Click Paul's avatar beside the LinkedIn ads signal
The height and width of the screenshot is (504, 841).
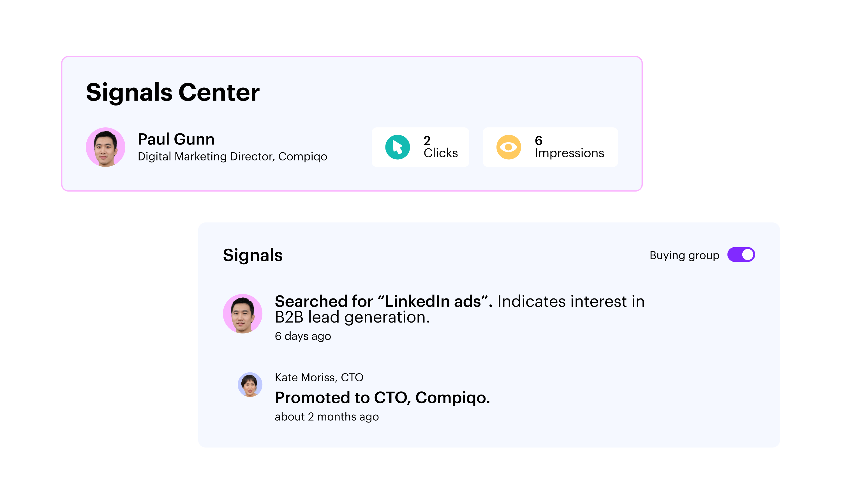242,314
